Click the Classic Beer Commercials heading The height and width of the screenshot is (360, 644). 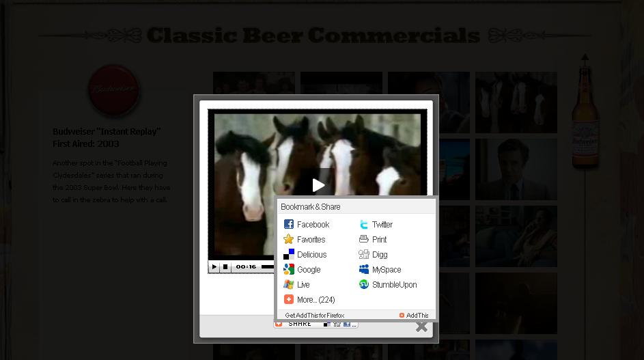click(x=313, y=36)
